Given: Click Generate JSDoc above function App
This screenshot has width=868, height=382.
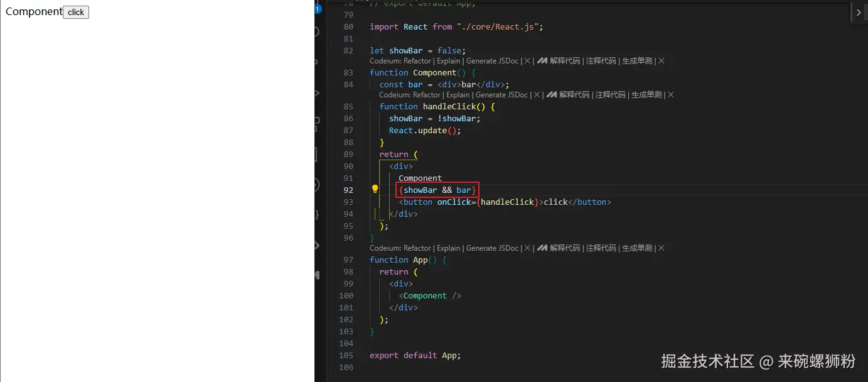Looking at the screenshot, I should [492, 248].
